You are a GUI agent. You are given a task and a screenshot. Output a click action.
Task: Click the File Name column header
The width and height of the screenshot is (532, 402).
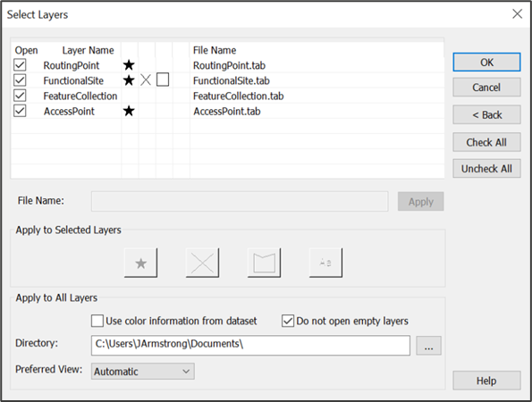click(215, 50)
